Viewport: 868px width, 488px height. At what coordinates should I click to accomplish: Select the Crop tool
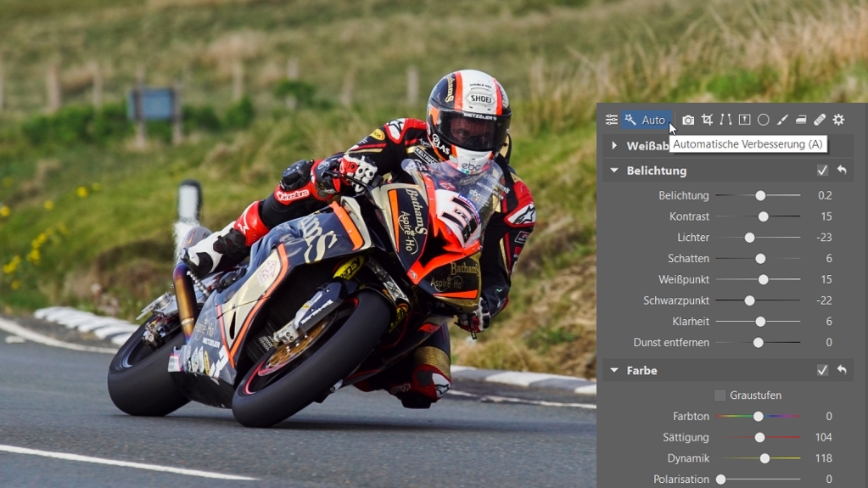[707, 120]
